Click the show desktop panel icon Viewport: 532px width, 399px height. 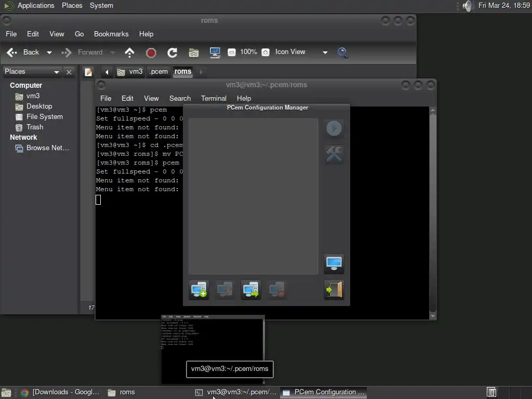pos(6,393)
